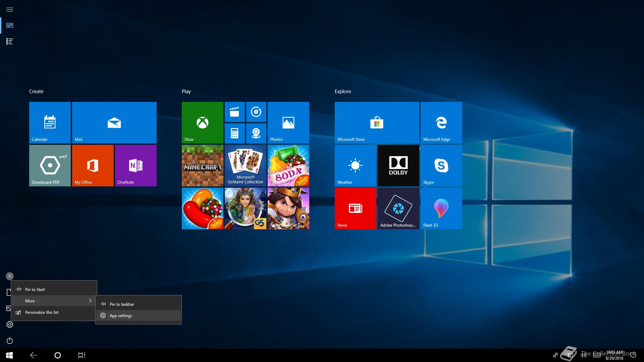Open the Action Center notifications icon
Viewport: 644px width, 362px height.
(633, 355)
